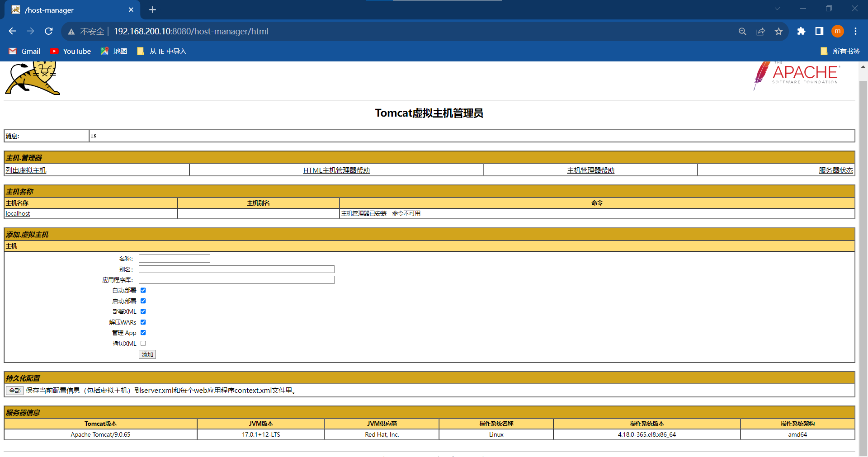
Task: Click the 'OK' message text
Action: click(93, 136)
